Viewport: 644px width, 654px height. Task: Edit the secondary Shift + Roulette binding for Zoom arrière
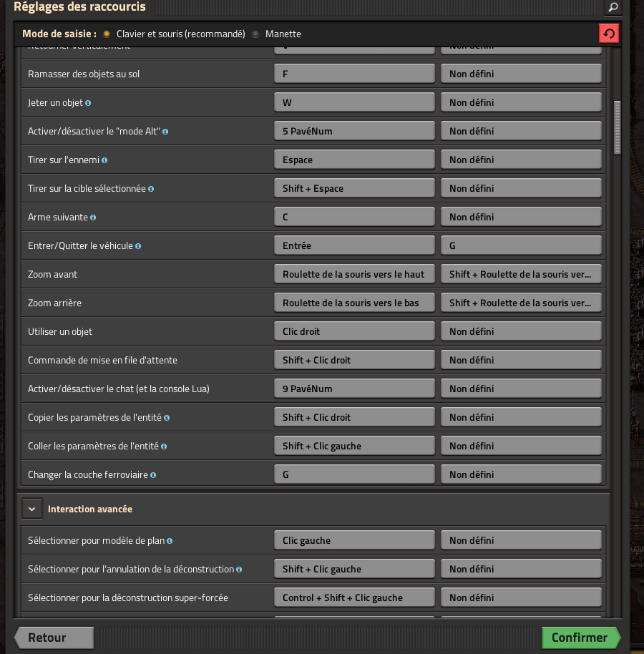click(521, 303)
